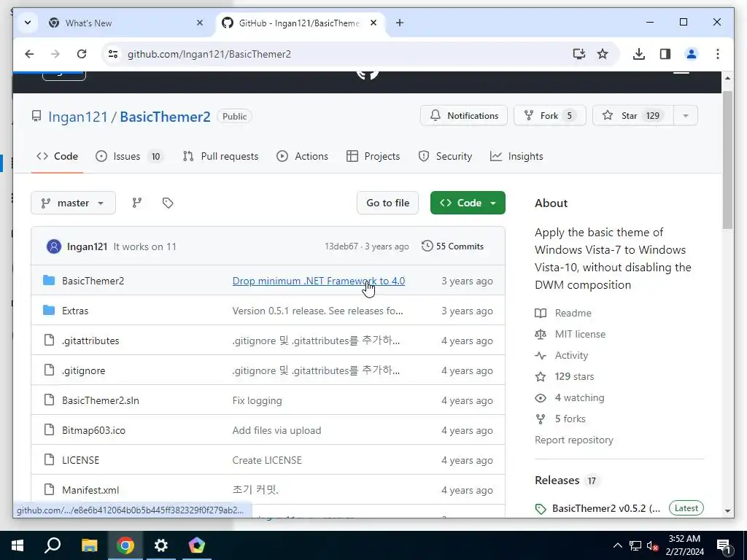Expand the star lists dropdown arrow
Image resolution: width=747 pixels, height=560 pixels.
tap(686, 116)
